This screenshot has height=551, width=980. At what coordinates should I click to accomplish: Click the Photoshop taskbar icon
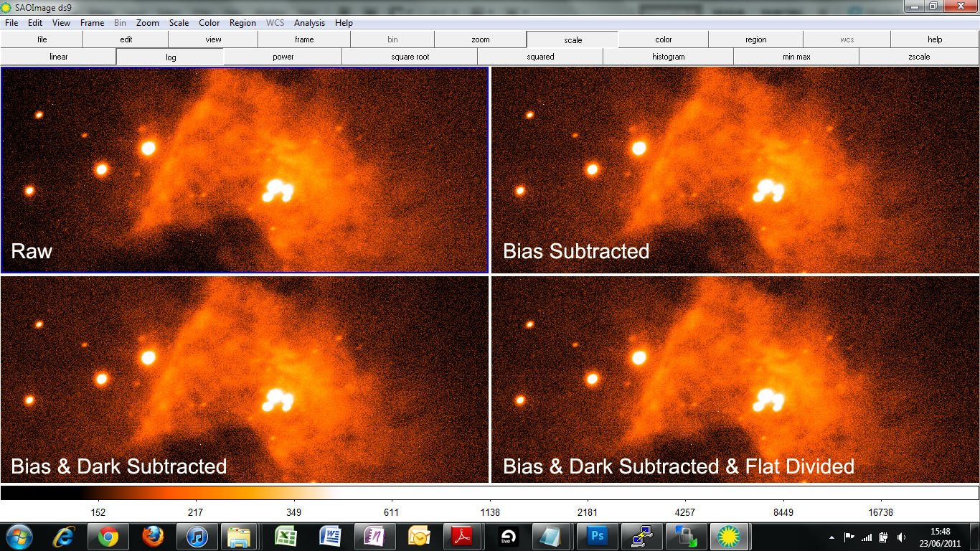pos(597,537)
